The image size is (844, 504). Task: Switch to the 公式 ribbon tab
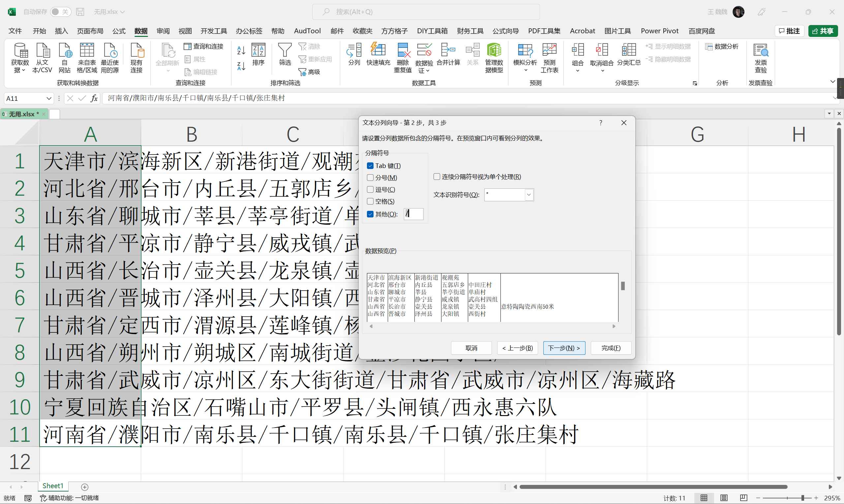119,31
